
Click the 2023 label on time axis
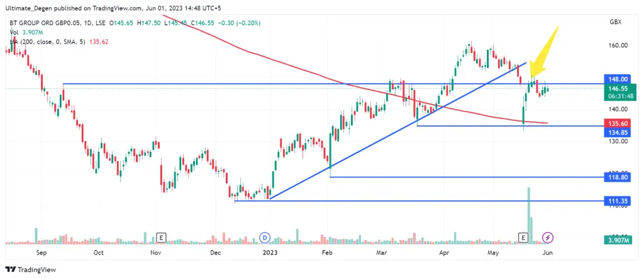[270, 253]
